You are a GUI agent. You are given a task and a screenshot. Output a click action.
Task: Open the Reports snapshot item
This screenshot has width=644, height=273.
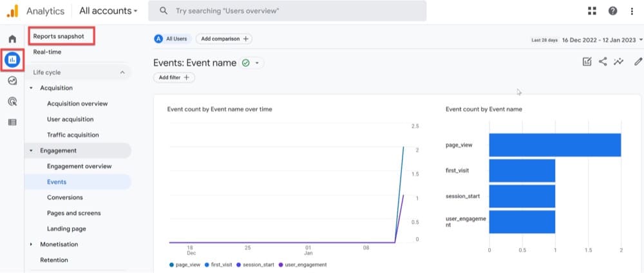[x=59, y=36]
